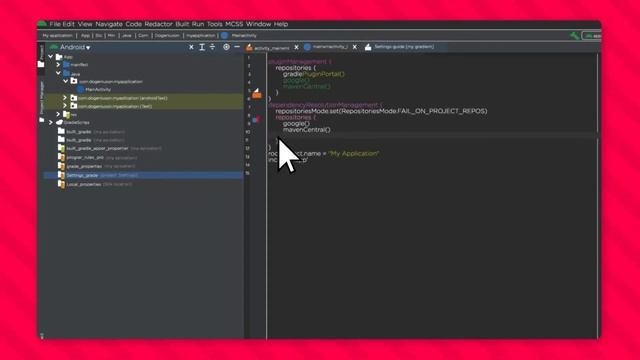Image resolution: width=640 pixels, height=360 pixels.
Task: Select MainActivity in the project tree
Action: click(98, 89)
